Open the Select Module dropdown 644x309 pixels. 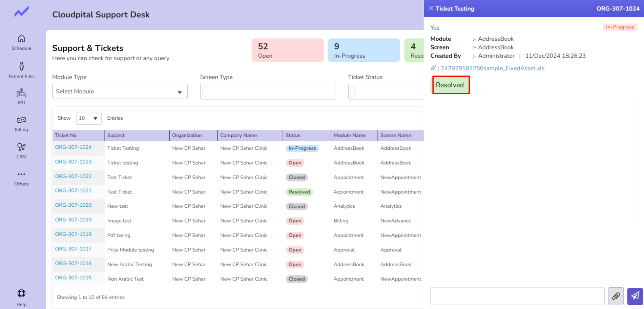pyautogui.click(x=120, y=91)
